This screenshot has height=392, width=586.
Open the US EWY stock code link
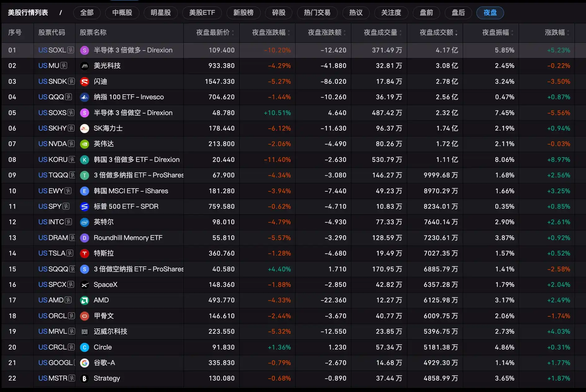pyautogui.click(x=51, y=191)
